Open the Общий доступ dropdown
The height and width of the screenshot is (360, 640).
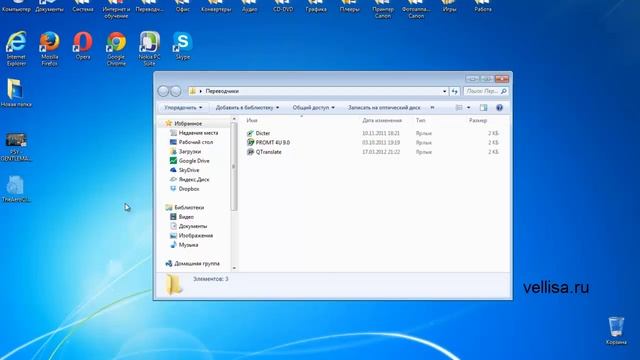[313, 108]
